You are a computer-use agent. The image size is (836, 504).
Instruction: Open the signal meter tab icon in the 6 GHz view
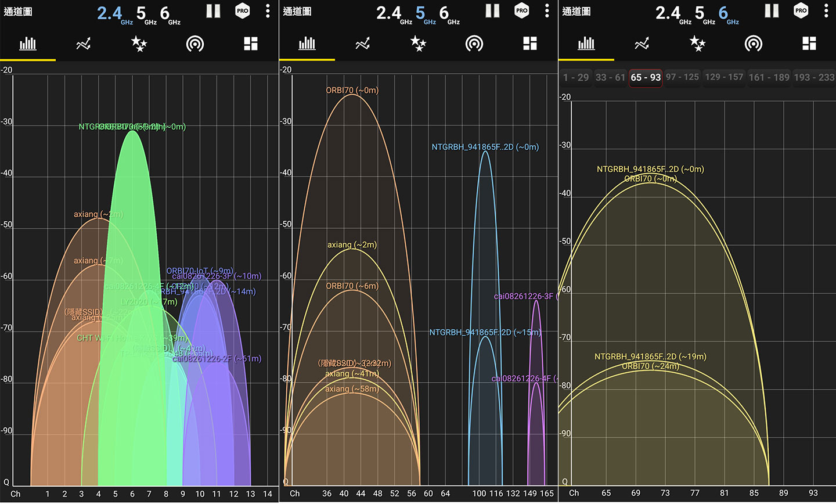tap(754, 44)
